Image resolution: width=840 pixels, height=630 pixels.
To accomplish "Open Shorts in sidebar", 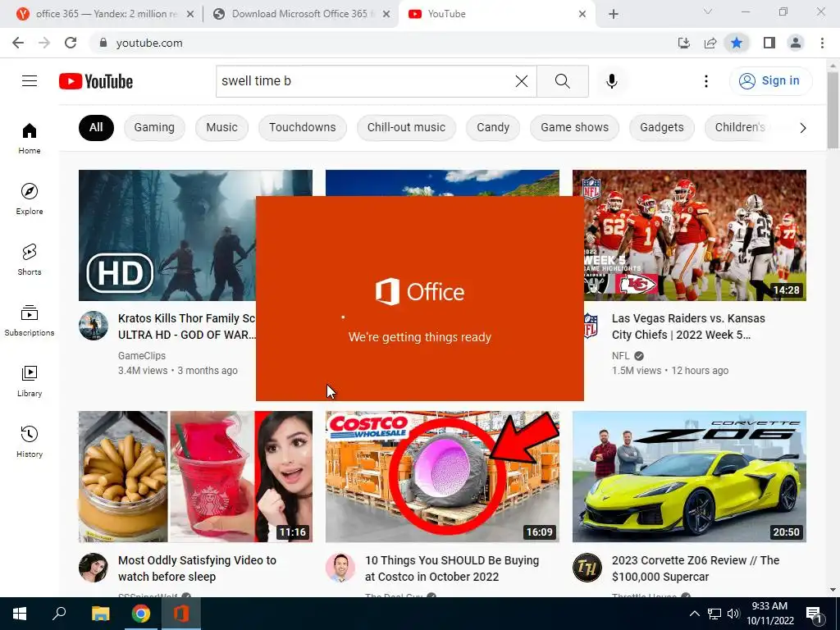I will (30, 259).
